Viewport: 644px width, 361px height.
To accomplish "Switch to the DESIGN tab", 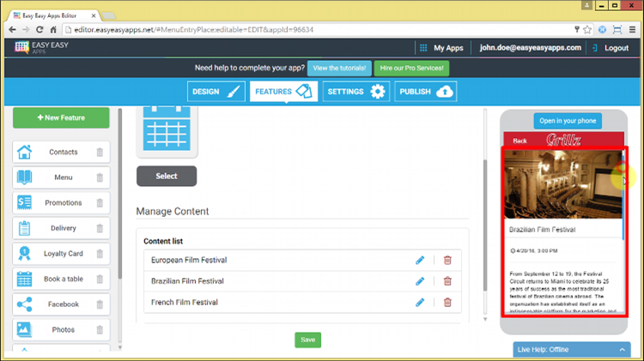I will [216, 92].
